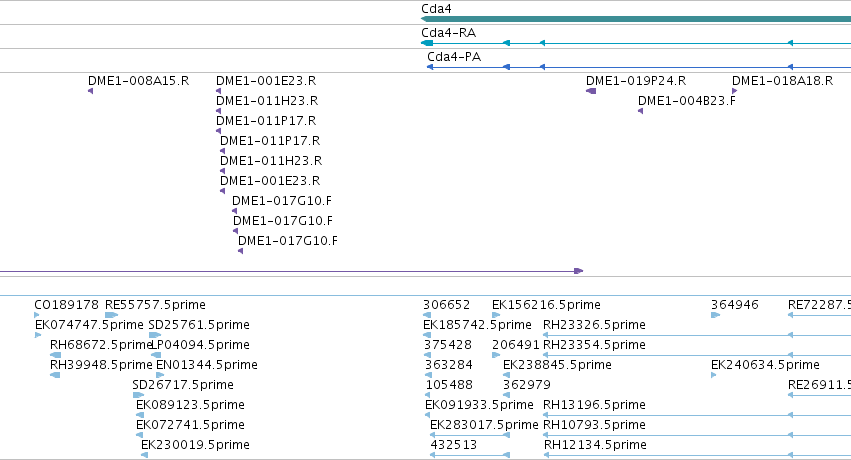
Task: Click the DME1-018A18.R arrow glyph
Action: point(734,91)
